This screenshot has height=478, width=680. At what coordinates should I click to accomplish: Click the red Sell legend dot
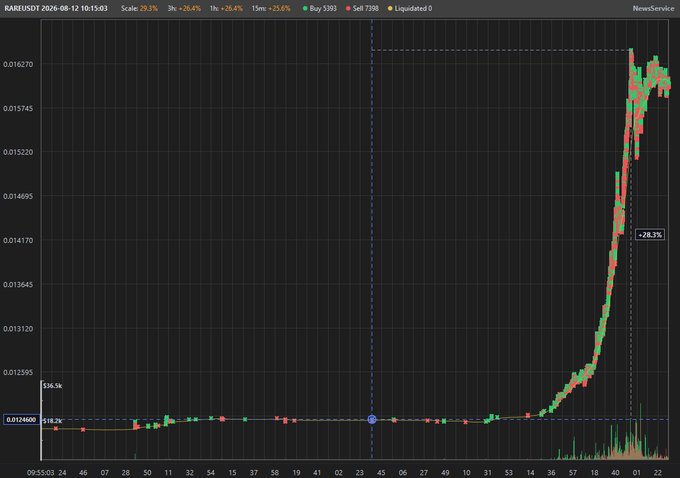[x=348, y=8]
